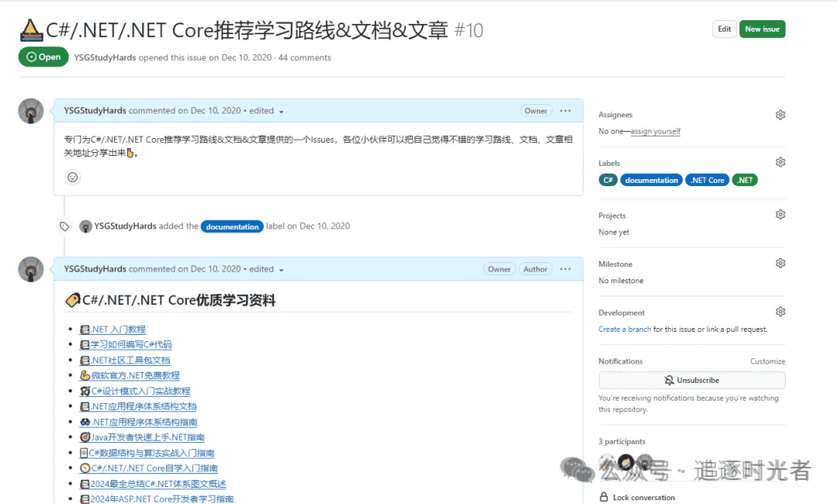Expand the edited dropdown on the first comment
Viewport: 838px width, 504px height.
click(261, 111)
